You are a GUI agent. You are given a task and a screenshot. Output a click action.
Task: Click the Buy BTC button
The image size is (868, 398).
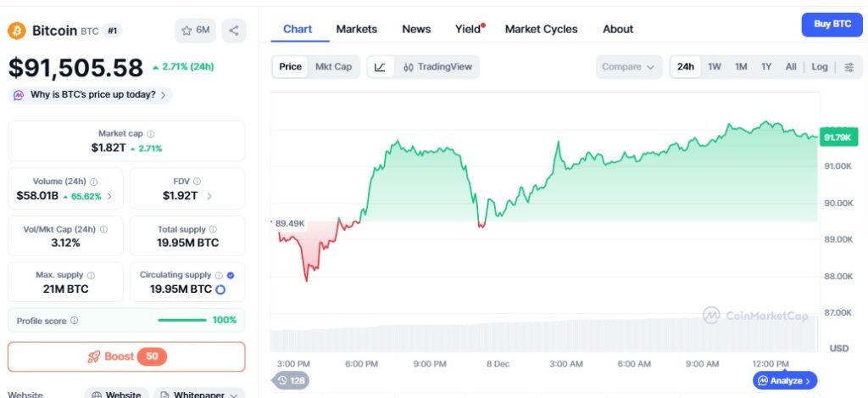[x=832, y=25]
